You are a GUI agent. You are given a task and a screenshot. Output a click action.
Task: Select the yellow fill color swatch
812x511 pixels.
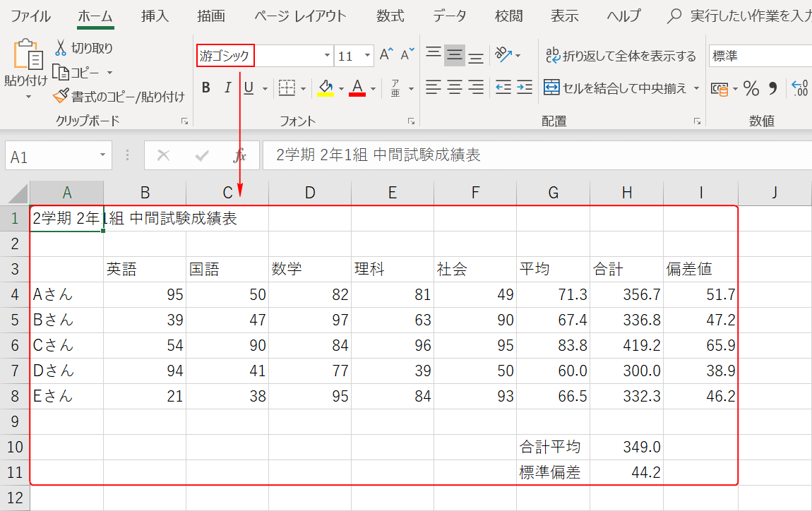tap(325, 91)
